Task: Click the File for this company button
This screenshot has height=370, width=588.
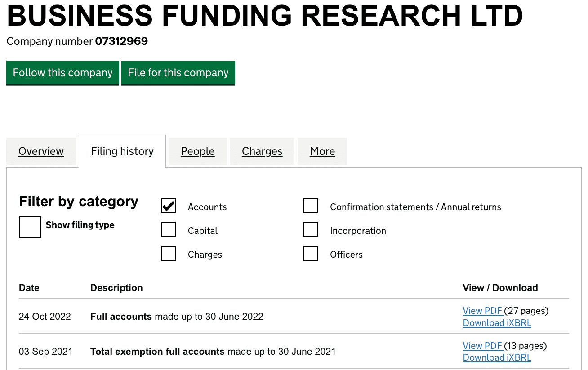Action: pyautogui.click(x=178, y=73)
